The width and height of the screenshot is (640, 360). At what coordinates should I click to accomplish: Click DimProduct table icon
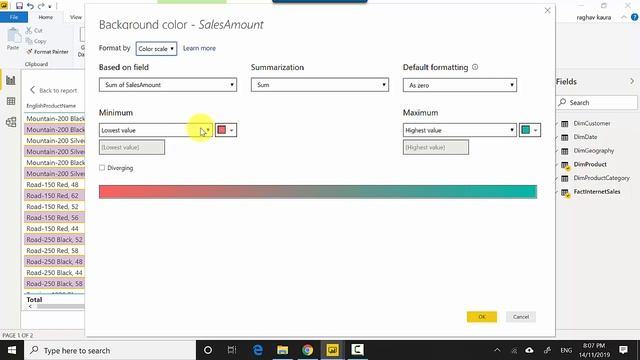pos(565,165)
